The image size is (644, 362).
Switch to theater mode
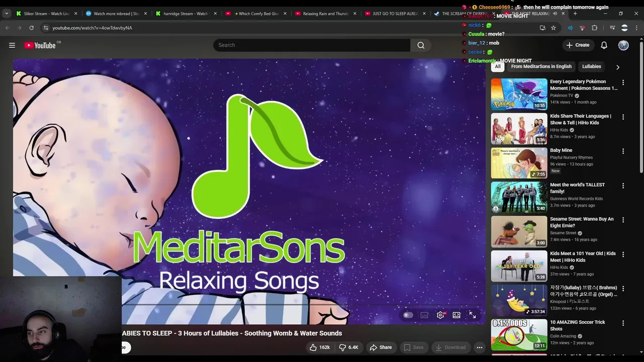(456, 315)
